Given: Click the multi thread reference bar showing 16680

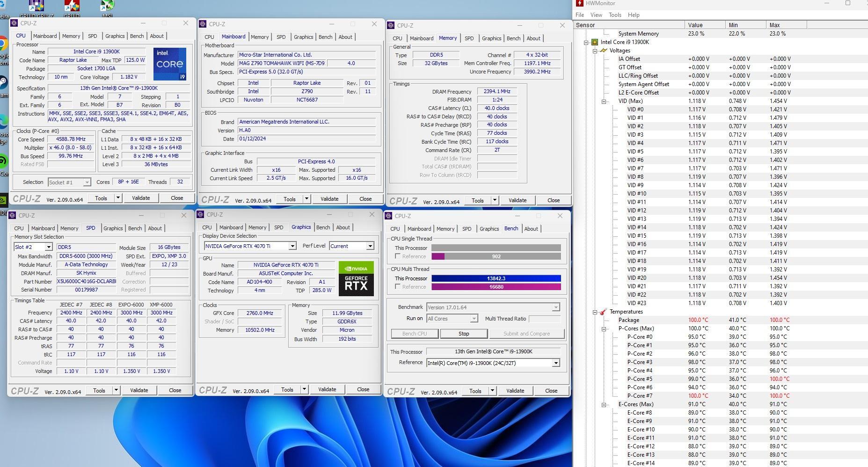Looking at the screenshot, I should (x=496, y=287).
